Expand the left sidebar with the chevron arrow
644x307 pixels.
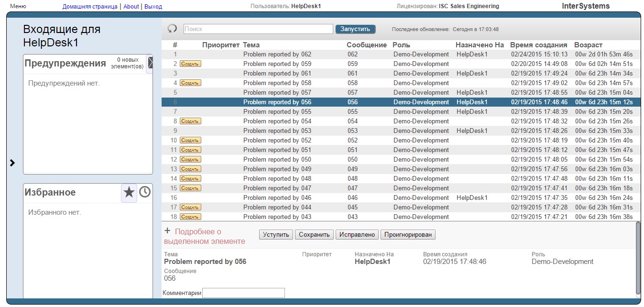coord(12,163)
